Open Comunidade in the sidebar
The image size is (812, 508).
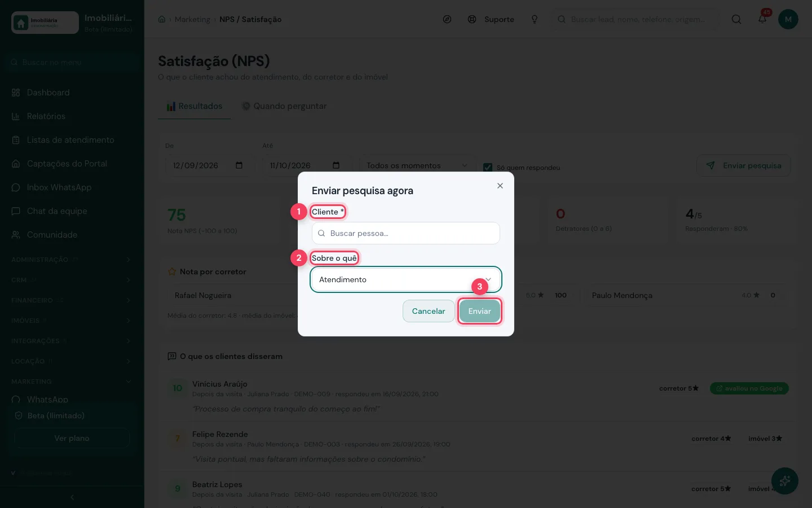click(72, 235)
